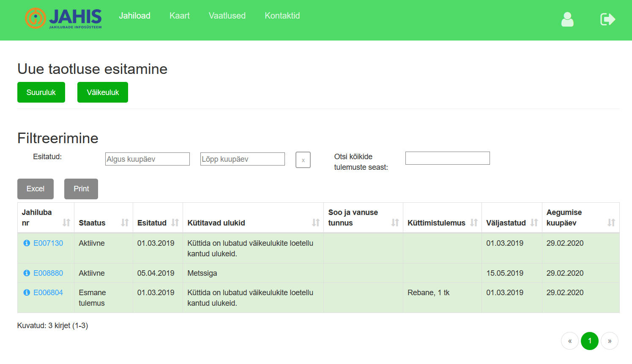Export table with Excel button
The image size is (632, 364).
[36, 189]
